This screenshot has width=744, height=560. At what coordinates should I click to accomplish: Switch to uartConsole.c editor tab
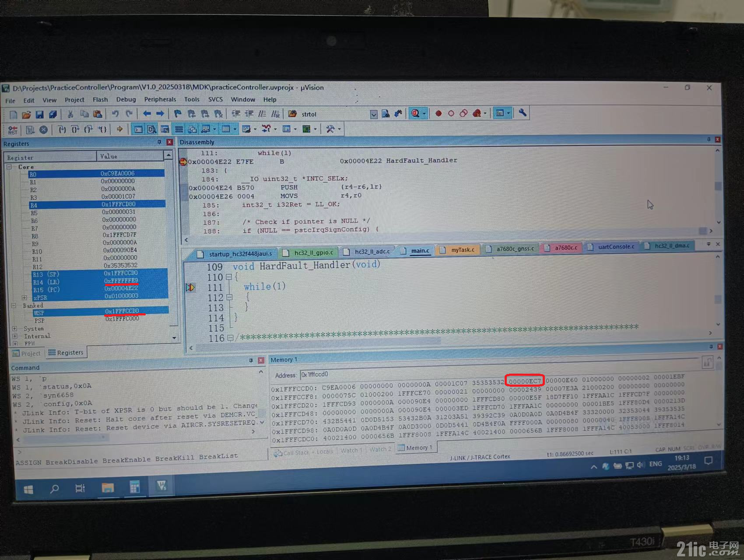click(611, 247)
